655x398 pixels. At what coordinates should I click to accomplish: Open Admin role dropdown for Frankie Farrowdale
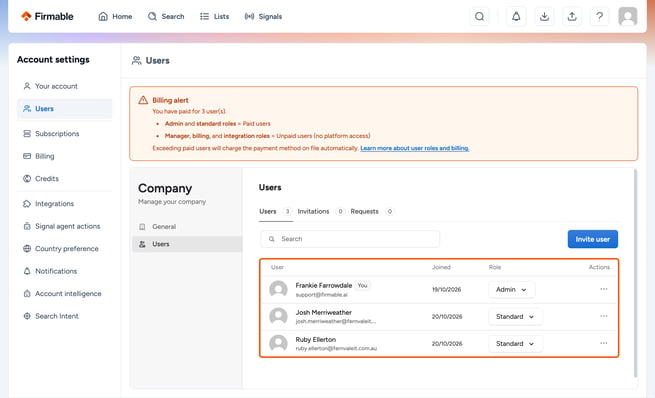511,289
